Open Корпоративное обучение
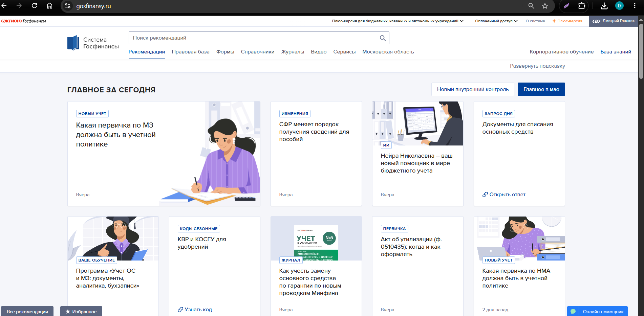Screen dimensions: 644x316 561,52
